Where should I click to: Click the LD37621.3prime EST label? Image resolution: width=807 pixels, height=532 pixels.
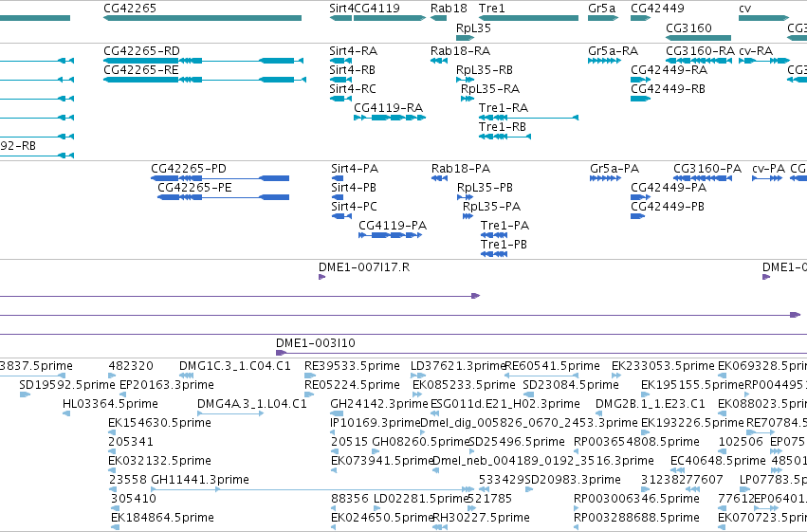(458, 366)
